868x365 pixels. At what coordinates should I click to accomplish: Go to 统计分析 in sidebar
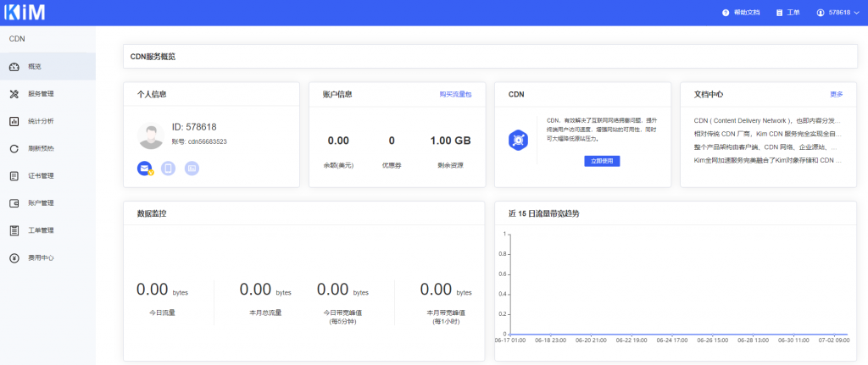(x=41, y=121)
